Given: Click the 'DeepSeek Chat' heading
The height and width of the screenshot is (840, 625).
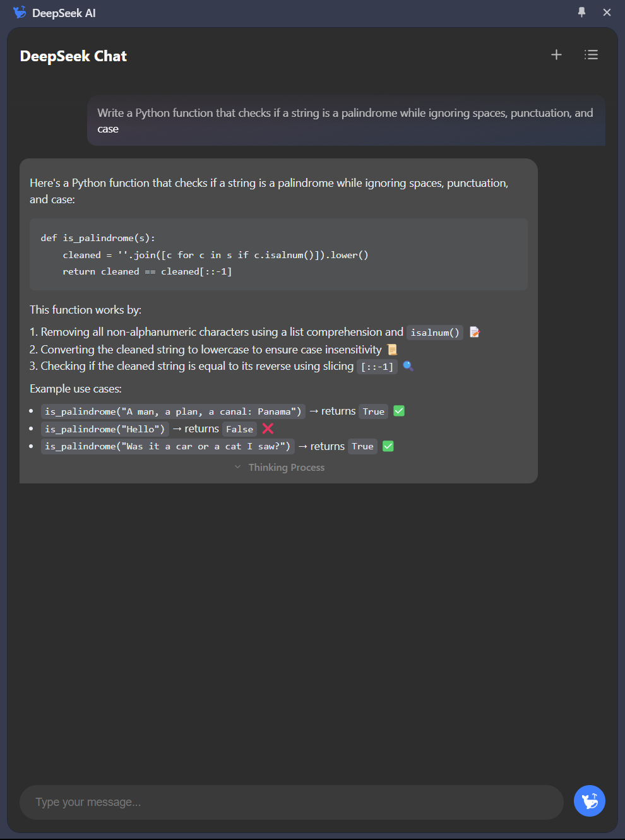Looking at the screenshot, I should click(x=73, y=56).
